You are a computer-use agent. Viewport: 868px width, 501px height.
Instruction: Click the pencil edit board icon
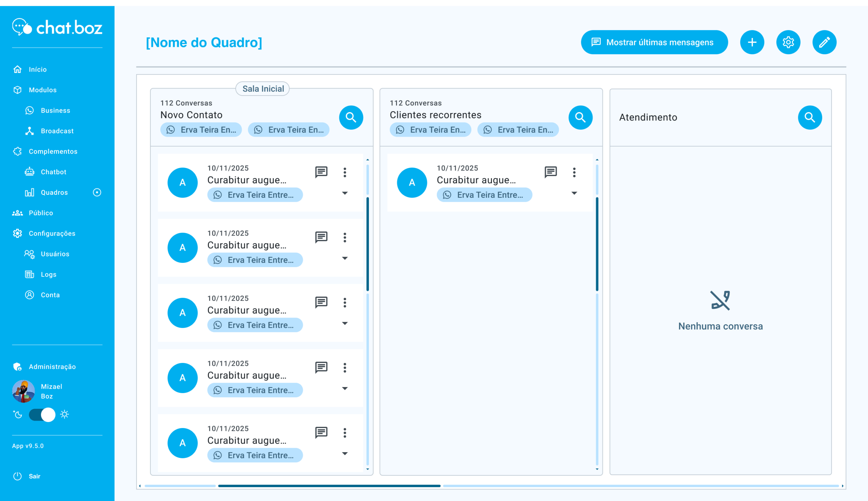point(824,42)
